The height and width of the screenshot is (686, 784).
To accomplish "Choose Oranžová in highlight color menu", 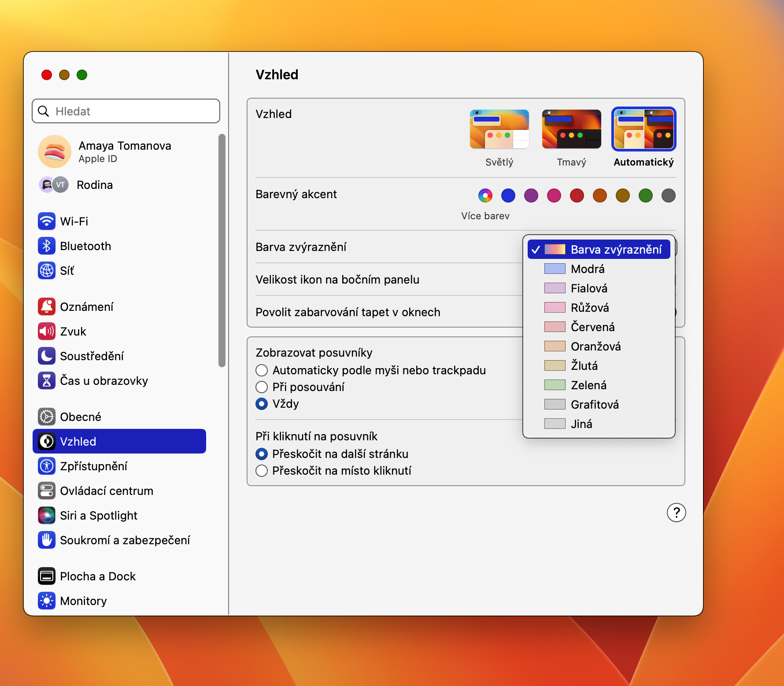I will coord(599,346).
